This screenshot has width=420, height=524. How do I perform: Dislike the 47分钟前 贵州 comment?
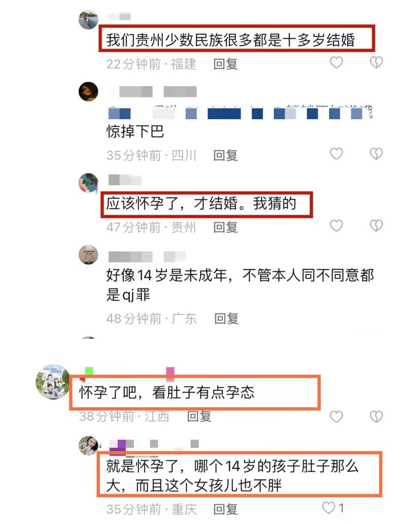click(376, 226)
